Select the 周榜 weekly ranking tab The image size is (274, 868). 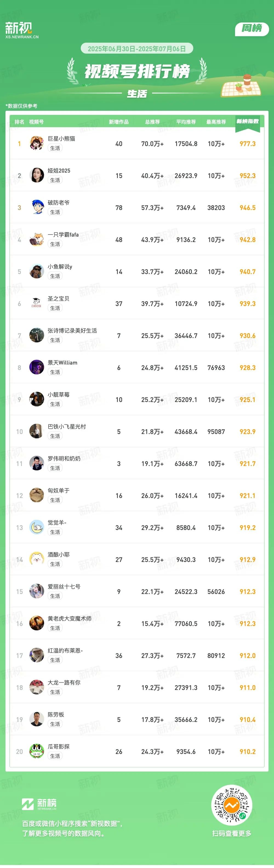coord(252,28)
